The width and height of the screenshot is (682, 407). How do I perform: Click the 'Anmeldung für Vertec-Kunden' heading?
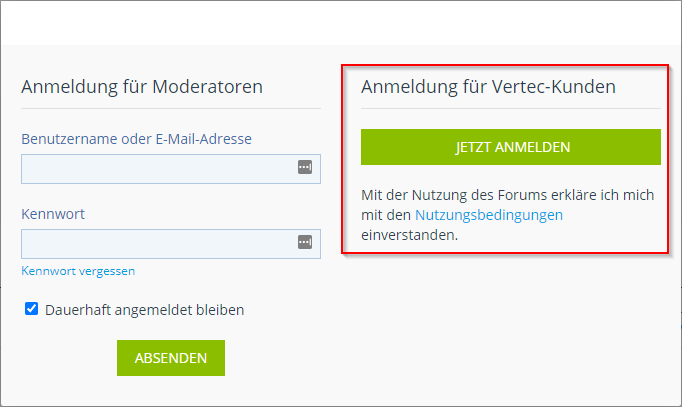pyautogui.click(x=488, y=87)
